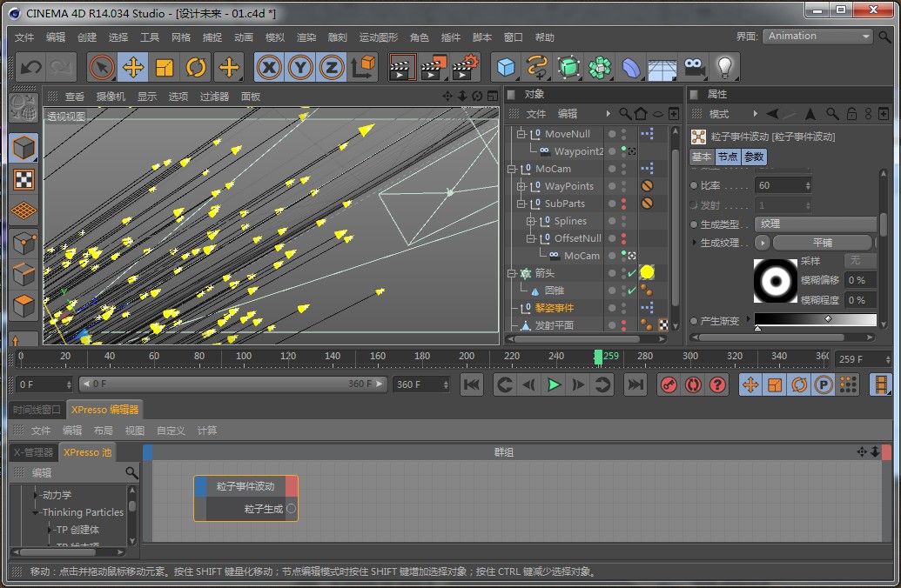Open Render Settings icon

pos(466,68)
